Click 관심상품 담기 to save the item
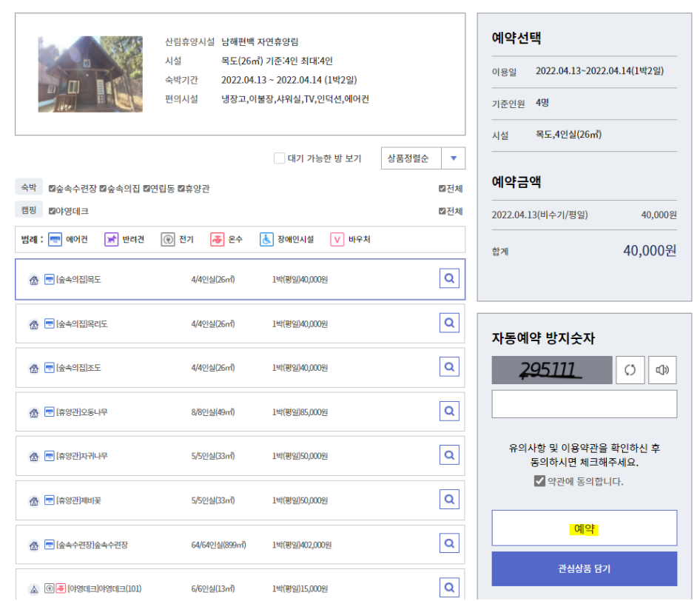The image size is (700, 601). click(x=583, y=567)
